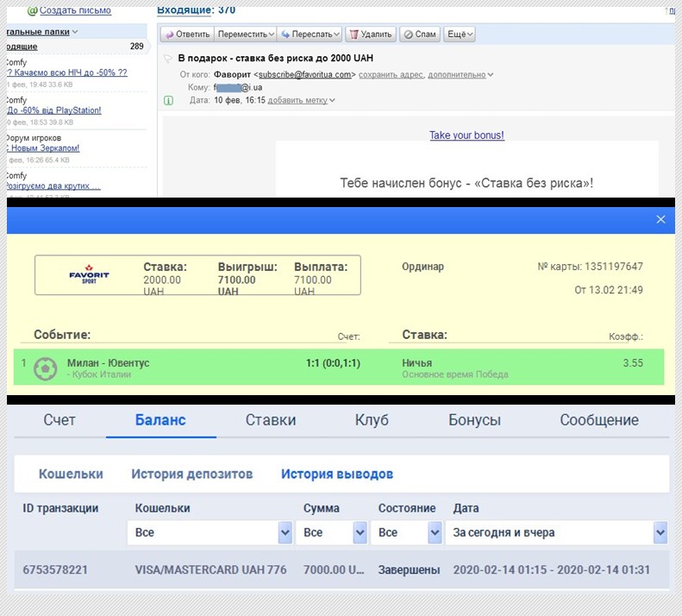Close the bet slip popup with X
This screenshot has width=682, height=616.
click(x=660, y=219)
